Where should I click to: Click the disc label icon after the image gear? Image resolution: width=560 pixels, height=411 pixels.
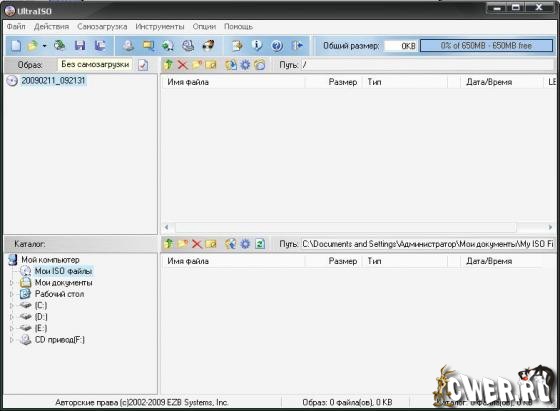[x=260, y=65]
